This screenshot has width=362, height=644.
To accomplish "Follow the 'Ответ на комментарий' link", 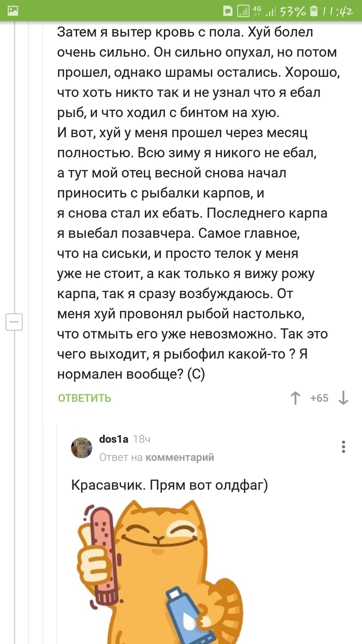I will tap(157, 457).
